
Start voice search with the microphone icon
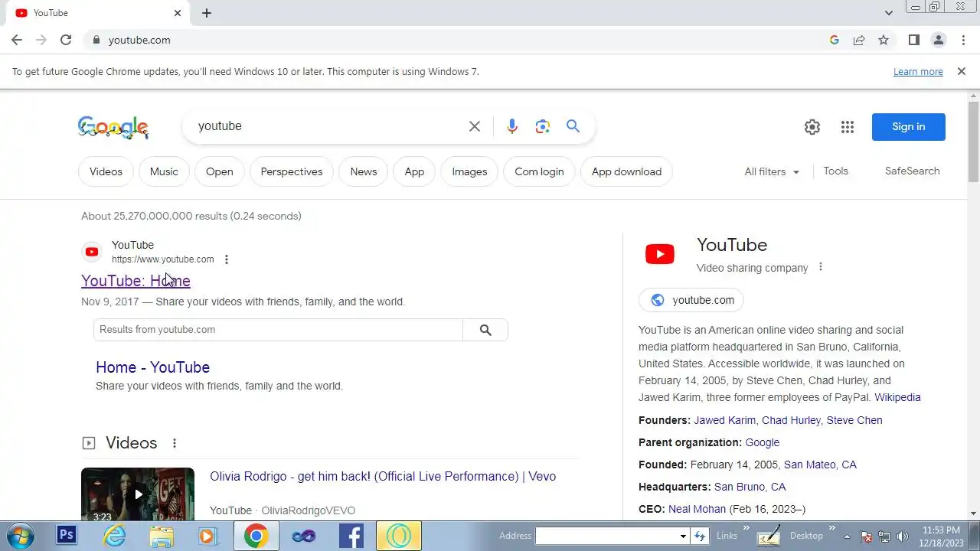512,126
